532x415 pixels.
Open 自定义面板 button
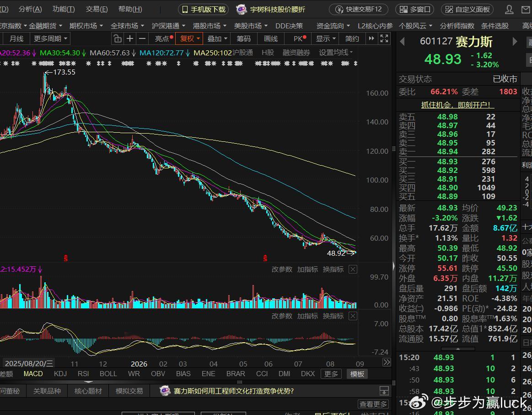pyautogui.click(x=468, y=10)
